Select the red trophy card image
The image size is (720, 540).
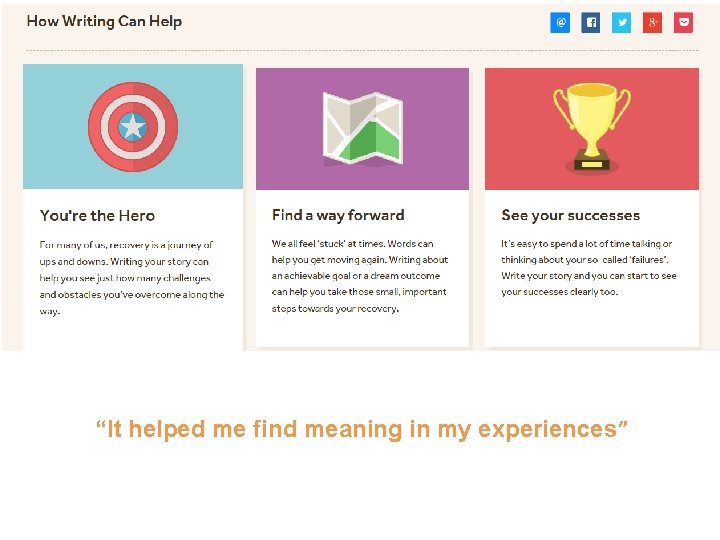[x=592, y=129]
